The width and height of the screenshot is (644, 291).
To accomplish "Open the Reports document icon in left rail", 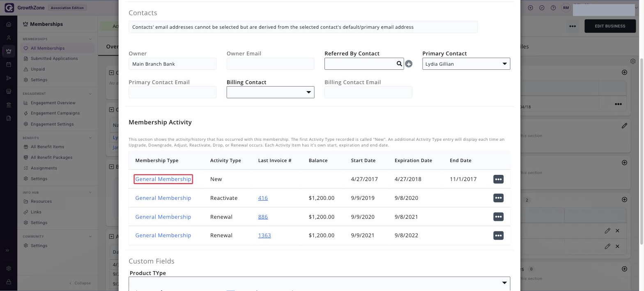I will (x=9, y=119).
